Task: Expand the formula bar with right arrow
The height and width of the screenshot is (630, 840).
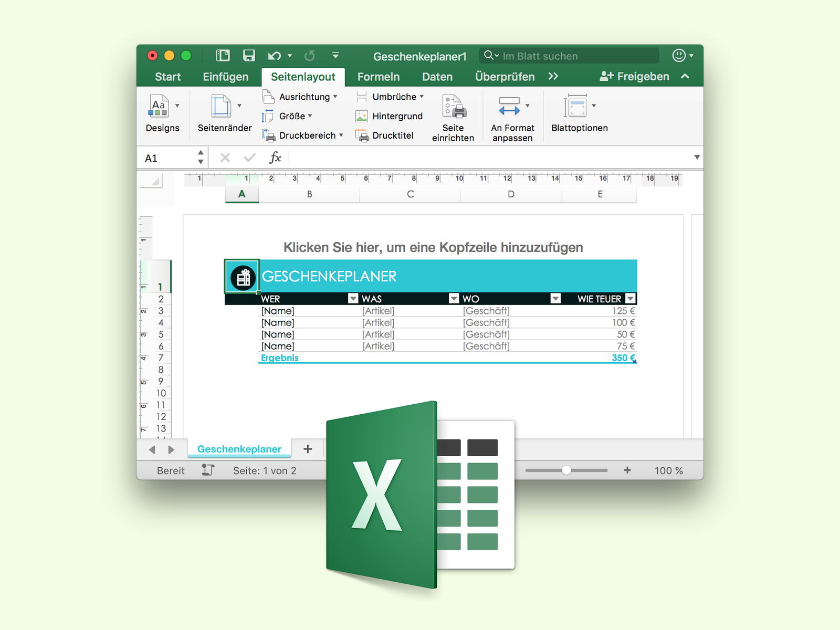Action: (697, 157)
